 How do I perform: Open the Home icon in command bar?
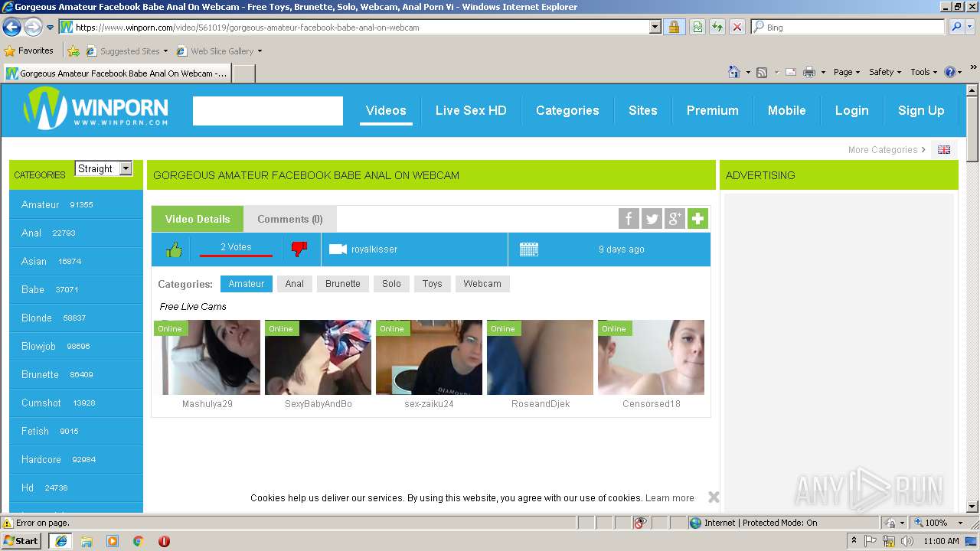(733, 72)
